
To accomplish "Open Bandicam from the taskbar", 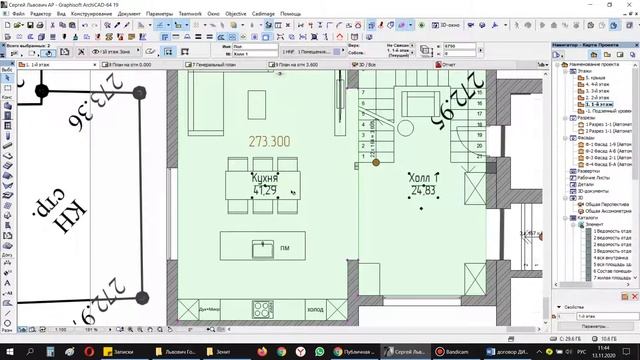I will (x=452, y=351).
